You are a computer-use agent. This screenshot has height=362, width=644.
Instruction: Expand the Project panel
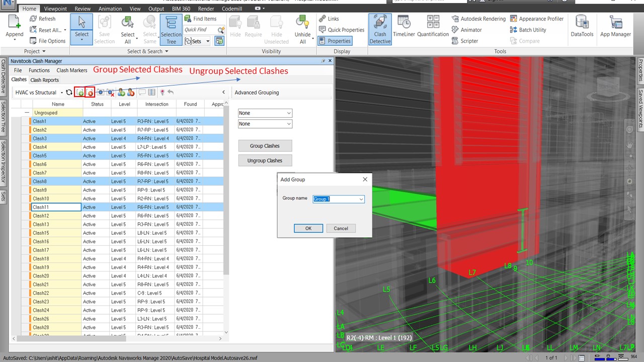[x=35, y=51]
